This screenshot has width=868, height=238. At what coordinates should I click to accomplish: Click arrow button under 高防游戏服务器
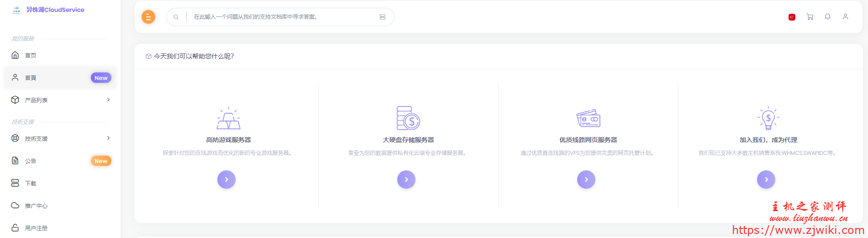[226, 180]
